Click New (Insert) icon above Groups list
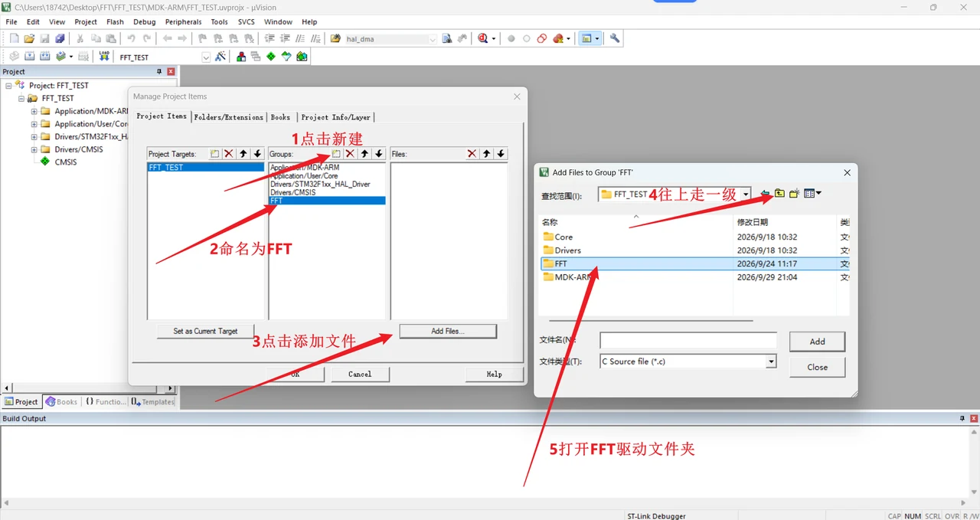 tap(335, 154)
